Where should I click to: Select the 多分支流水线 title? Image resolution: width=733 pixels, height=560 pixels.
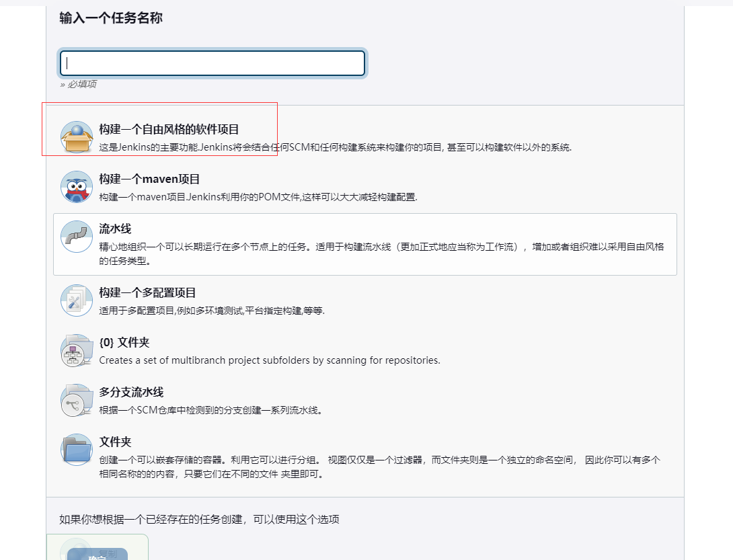131,392
